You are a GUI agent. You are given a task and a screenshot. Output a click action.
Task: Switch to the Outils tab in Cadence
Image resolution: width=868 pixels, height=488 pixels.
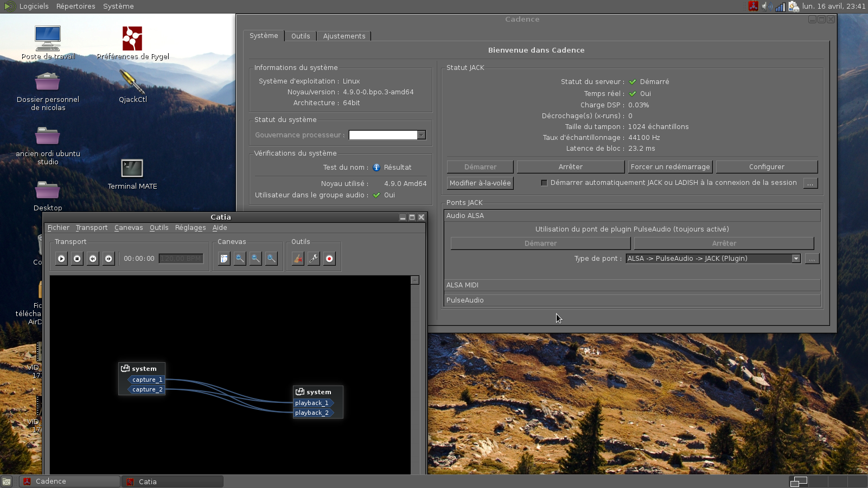click(301, 36)
